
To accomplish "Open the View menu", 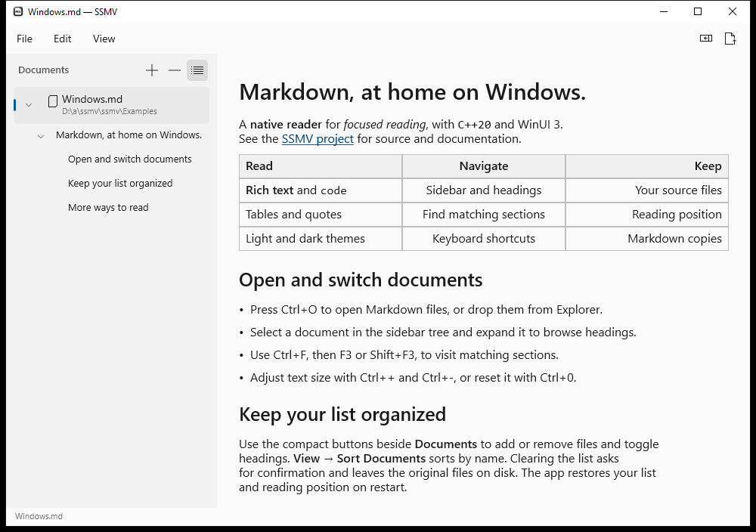I will tap(104, 39).
